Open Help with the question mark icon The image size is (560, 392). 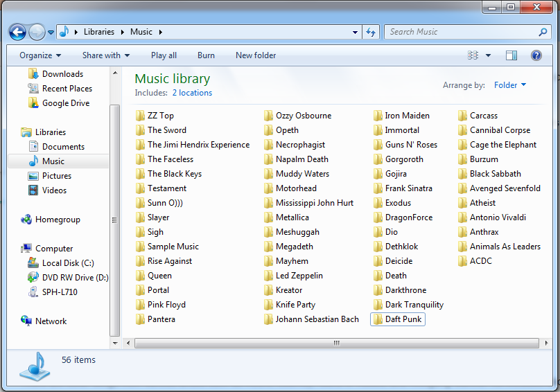[x=536, y=55]
